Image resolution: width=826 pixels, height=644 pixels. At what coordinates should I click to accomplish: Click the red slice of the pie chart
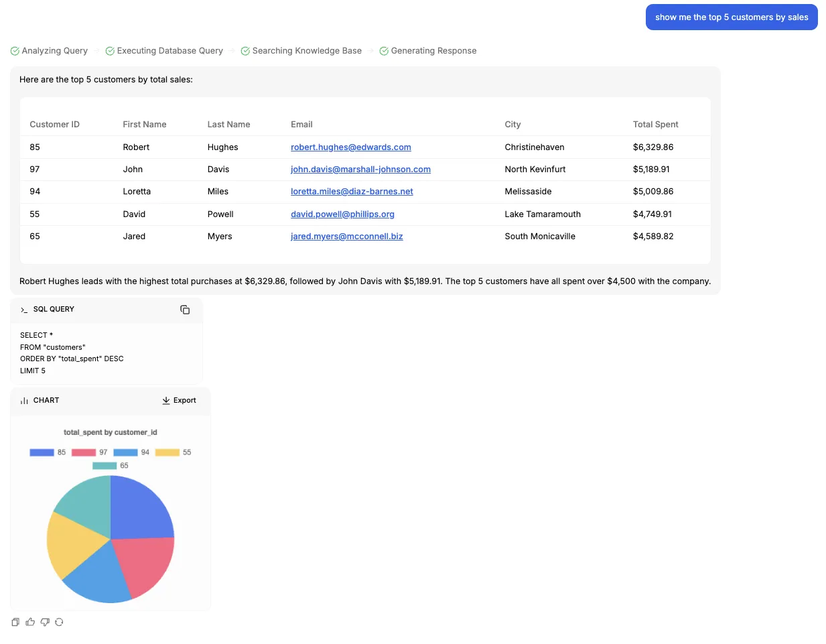coord(144,563)
